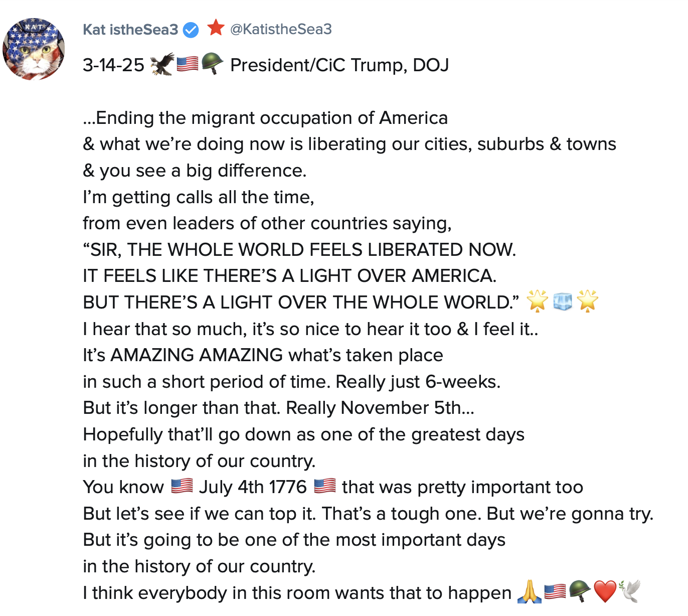This screenshot has width=688, height=616.
Task: Click the flag emoji after praying hands
Action: [x=555, y=592]
